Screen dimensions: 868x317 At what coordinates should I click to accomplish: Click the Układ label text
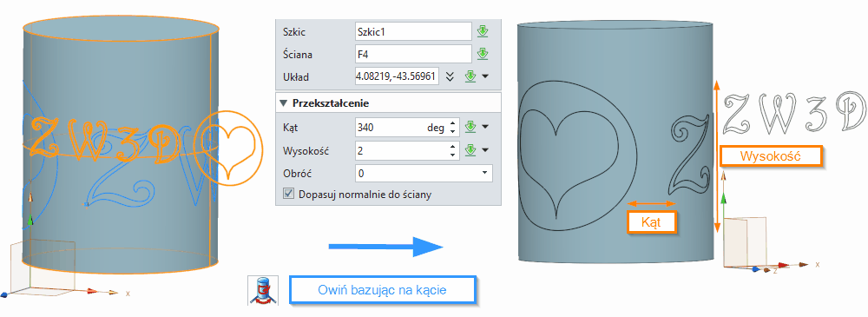pos(295,76)
